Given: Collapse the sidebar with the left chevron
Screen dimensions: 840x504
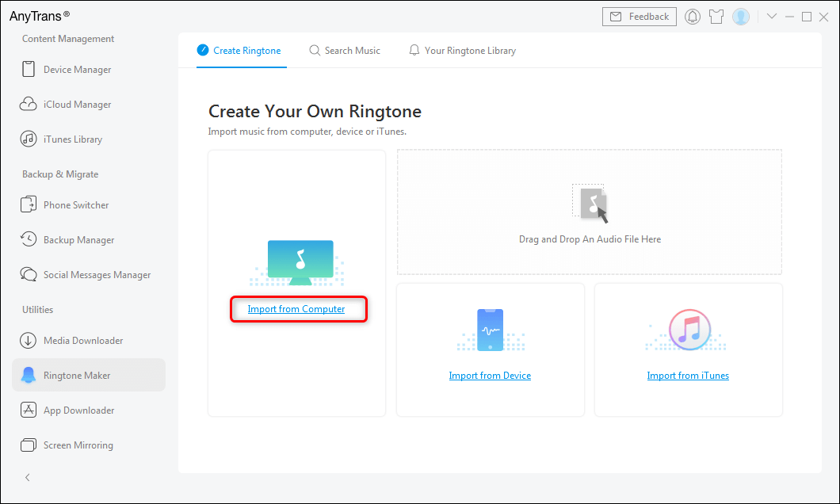Looking at the screenshot, I should pos(27,477).
